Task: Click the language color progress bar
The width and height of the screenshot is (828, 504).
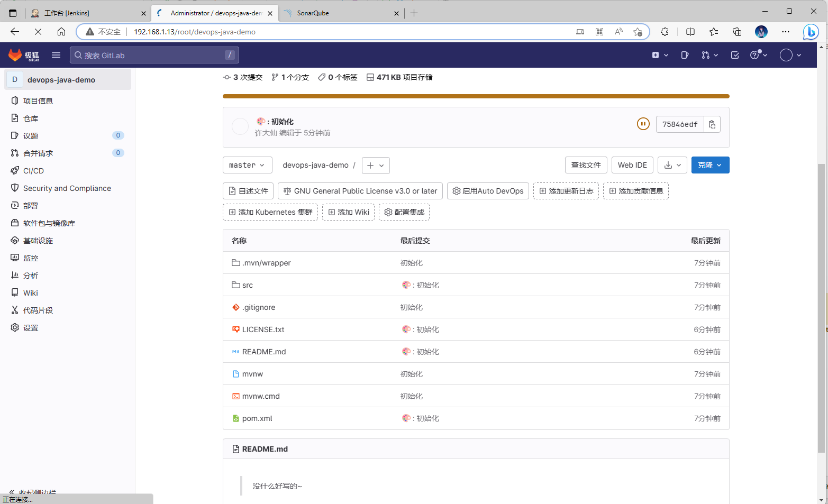Action: (476, 96)
